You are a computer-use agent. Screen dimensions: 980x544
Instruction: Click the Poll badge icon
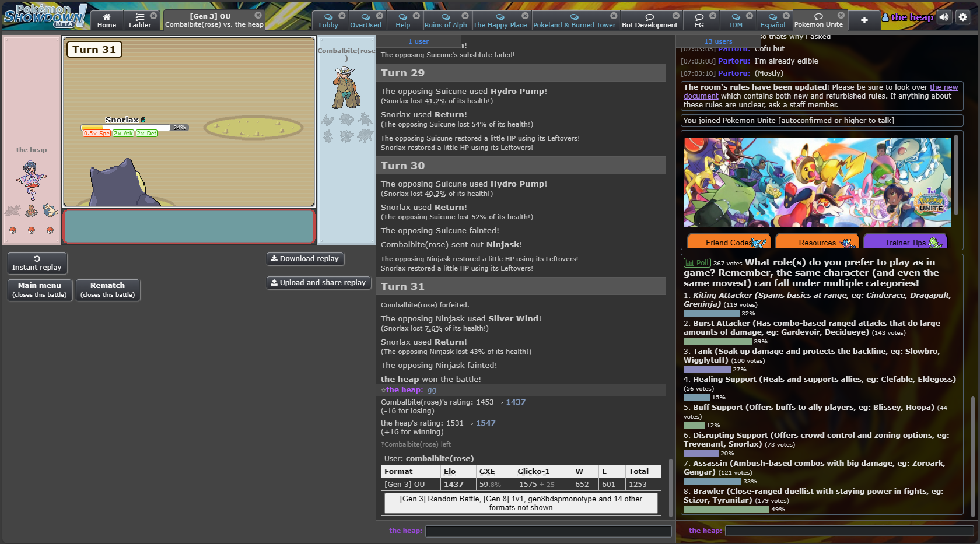coord(697,263)
